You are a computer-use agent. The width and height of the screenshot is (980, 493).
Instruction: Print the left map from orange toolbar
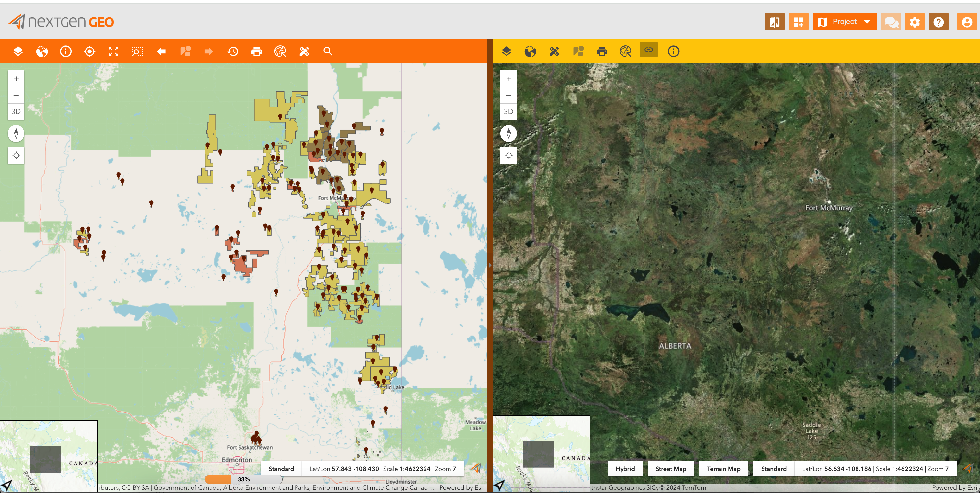pos(257,51)
